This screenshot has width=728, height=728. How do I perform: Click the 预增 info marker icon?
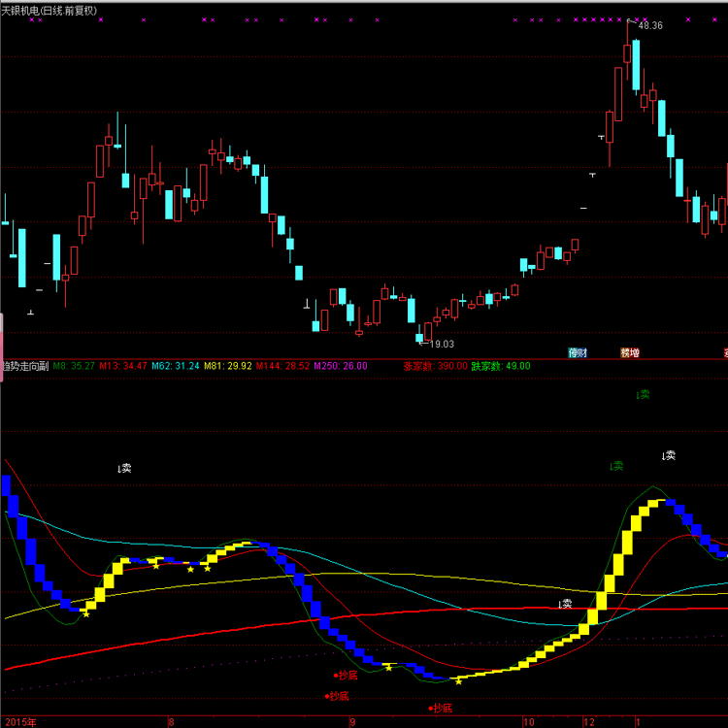point(630,352)
